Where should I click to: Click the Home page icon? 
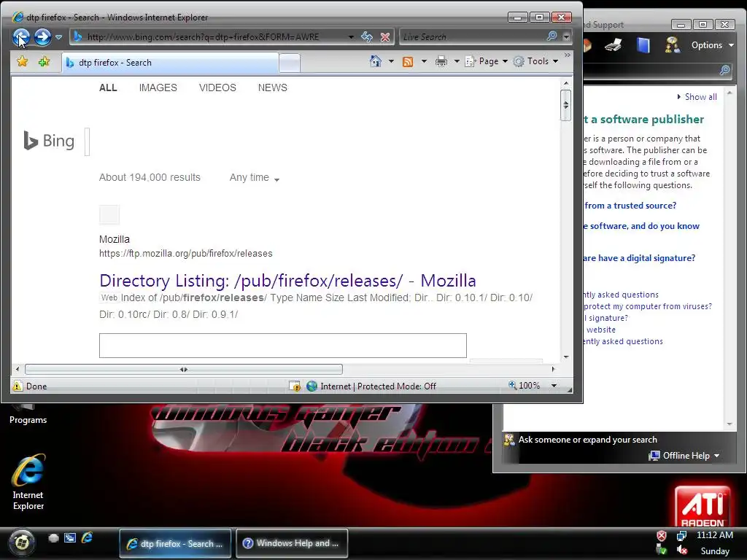click(376, 61)
